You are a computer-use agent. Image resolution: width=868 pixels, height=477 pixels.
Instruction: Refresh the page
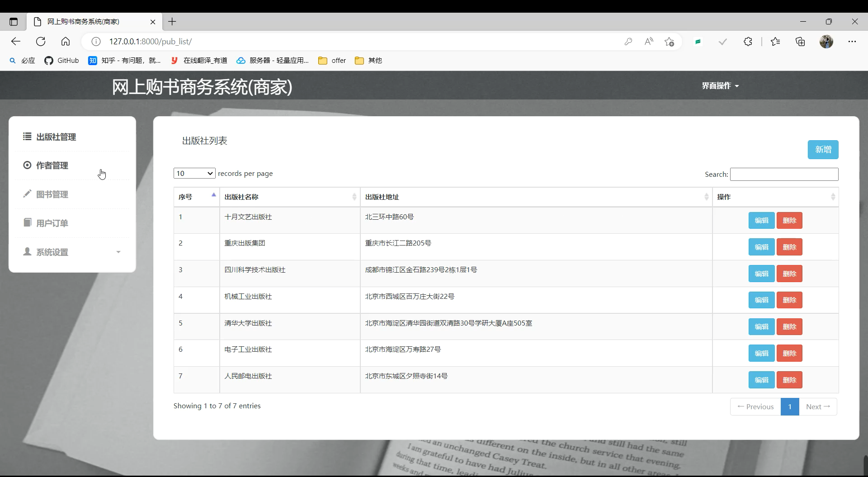(x=41, y=42)
